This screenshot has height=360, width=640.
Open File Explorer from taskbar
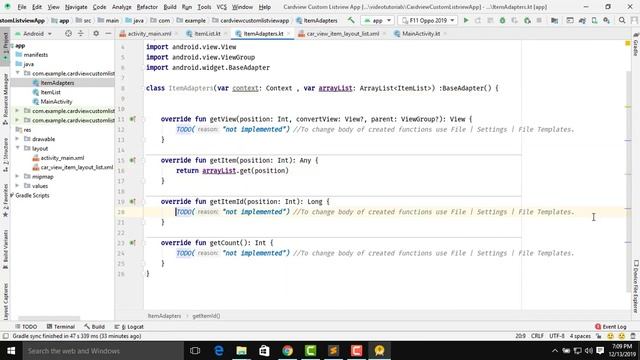pyautogui.click(x=242, y=351)
